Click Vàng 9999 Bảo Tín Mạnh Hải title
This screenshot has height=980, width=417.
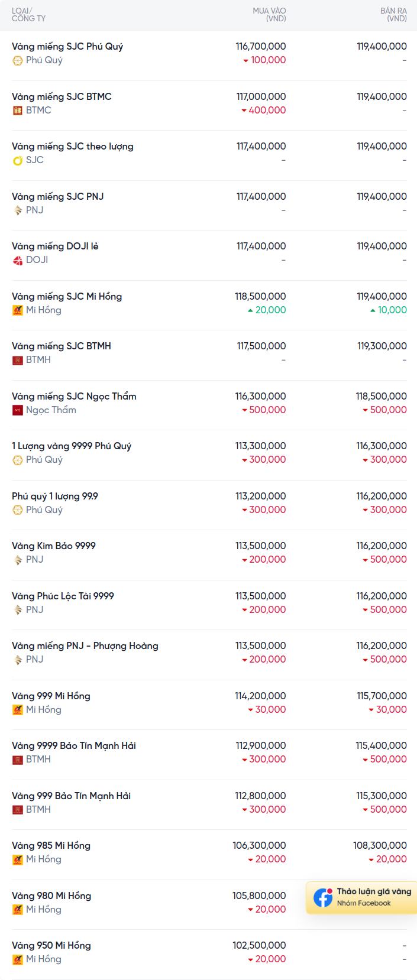point(74,746)
